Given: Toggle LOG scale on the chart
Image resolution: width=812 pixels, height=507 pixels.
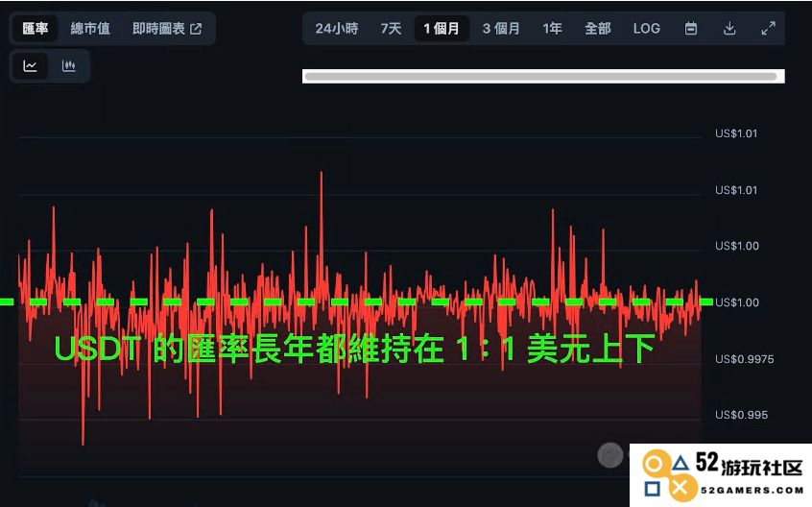Looking at the screenshot, I should (647, 28).
